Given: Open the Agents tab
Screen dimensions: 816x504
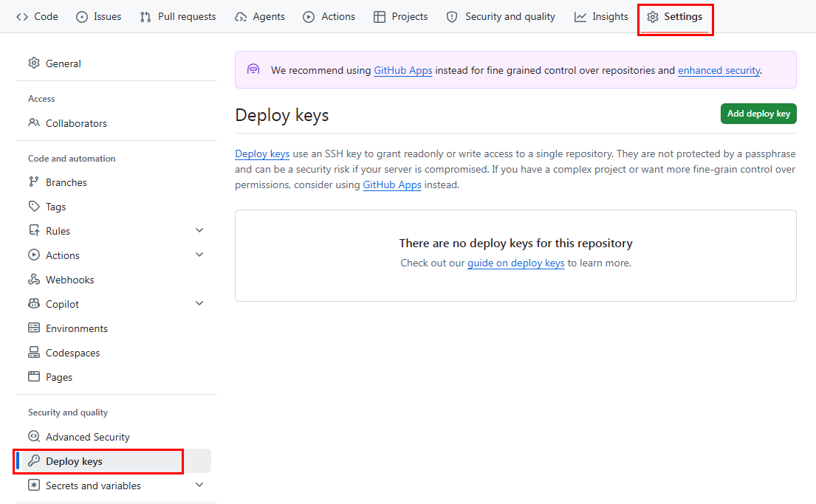Looking at the screenshot, I should tap(260, 17).
